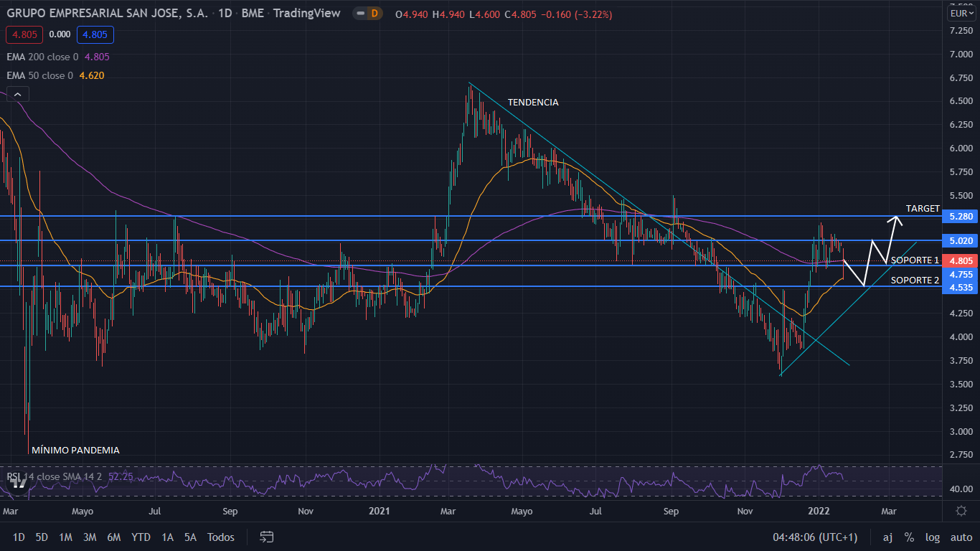The width and height of the screenshot is (980, 551).
Task: Open the EUR currency dropdown
Action: coord(961,14)
